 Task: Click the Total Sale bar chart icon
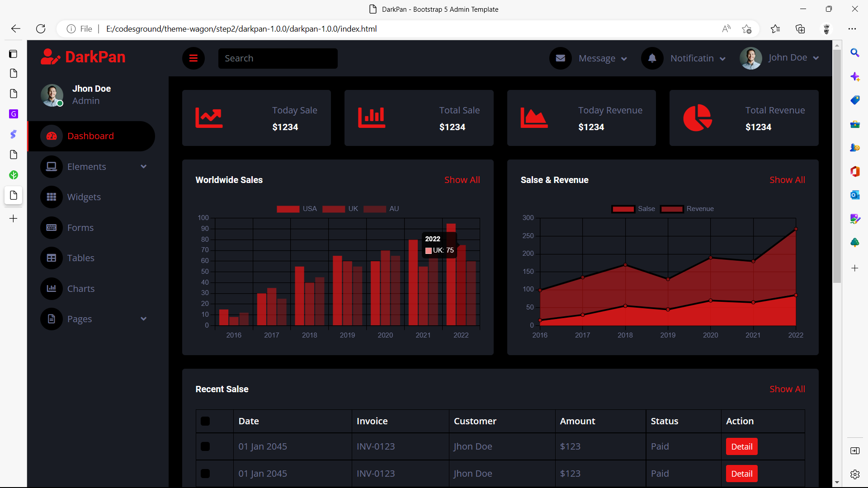point(372,118)
